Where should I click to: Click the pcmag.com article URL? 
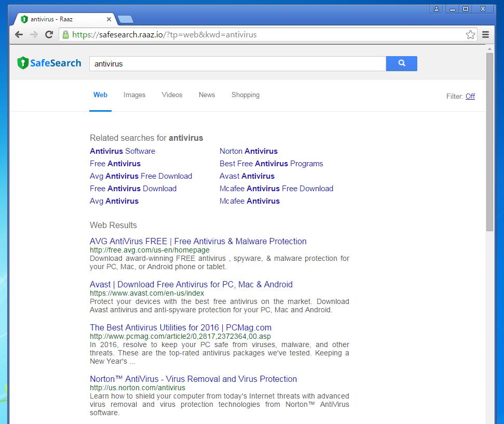(x=180, y=336)
